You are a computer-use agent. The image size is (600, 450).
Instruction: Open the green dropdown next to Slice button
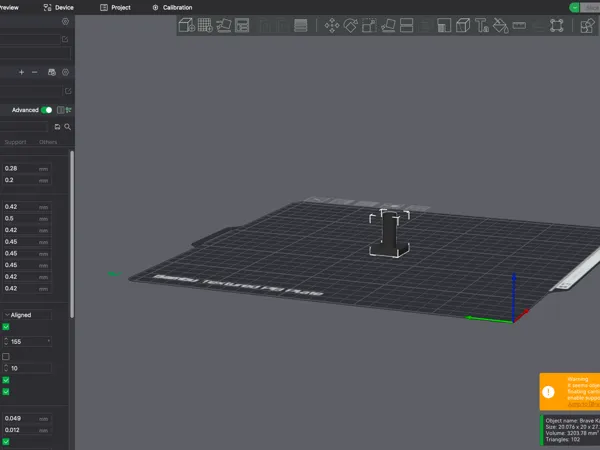pyautogui.click(x=574, y=8)
